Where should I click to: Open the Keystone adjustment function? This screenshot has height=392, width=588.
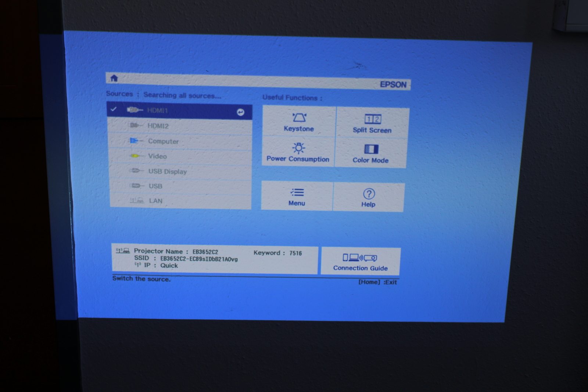point(298,121)
